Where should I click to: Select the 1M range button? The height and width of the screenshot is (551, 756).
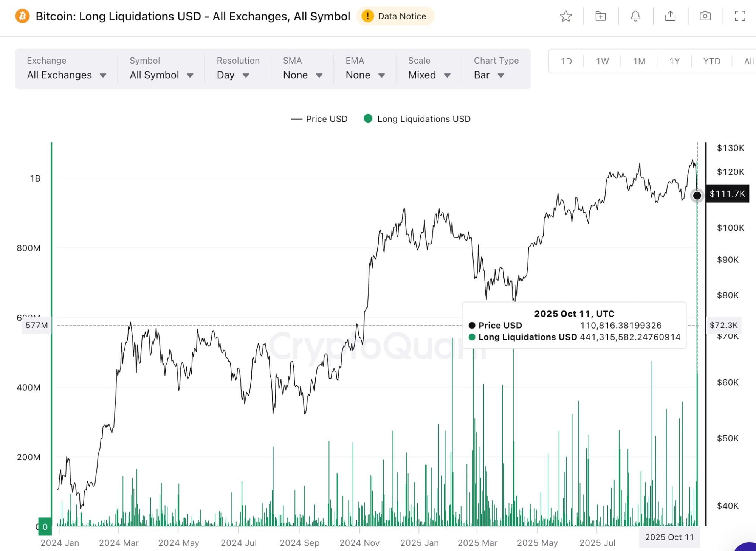(639, 61)
